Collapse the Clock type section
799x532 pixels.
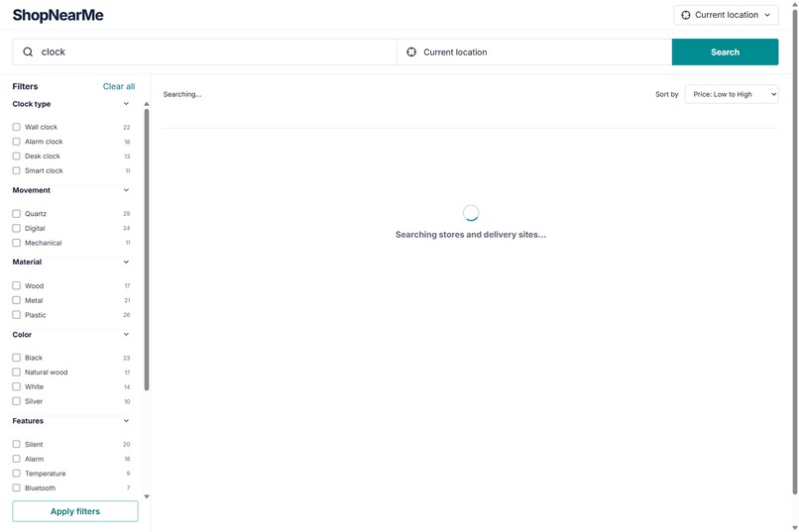pos(126,104)
